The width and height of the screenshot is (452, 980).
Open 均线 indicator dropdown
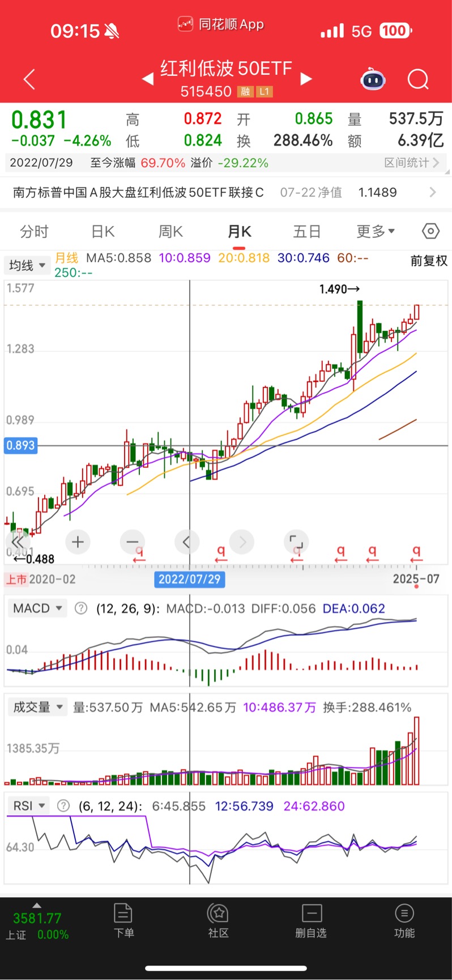click(x=27, y=265)
